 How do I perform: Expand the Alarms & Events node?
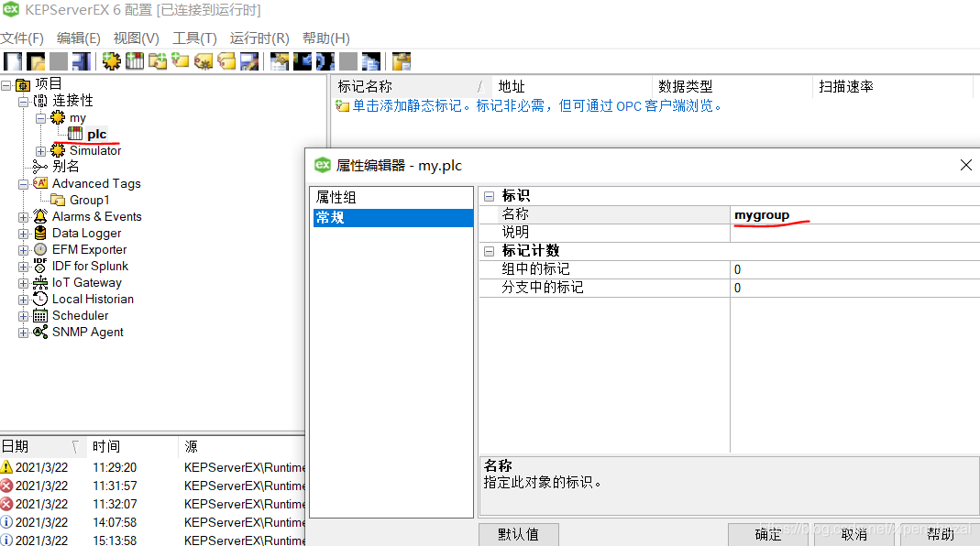tap(23, 217)
